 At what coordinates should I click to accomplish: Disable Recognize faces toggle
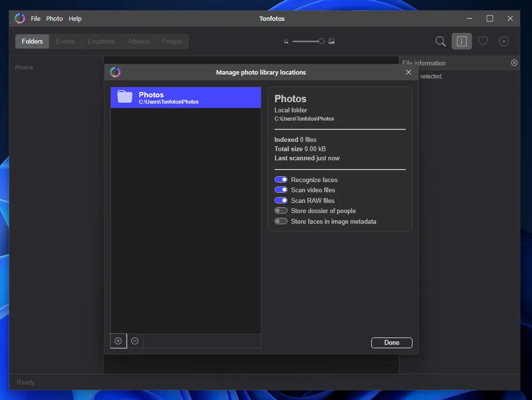coord(281,180)
